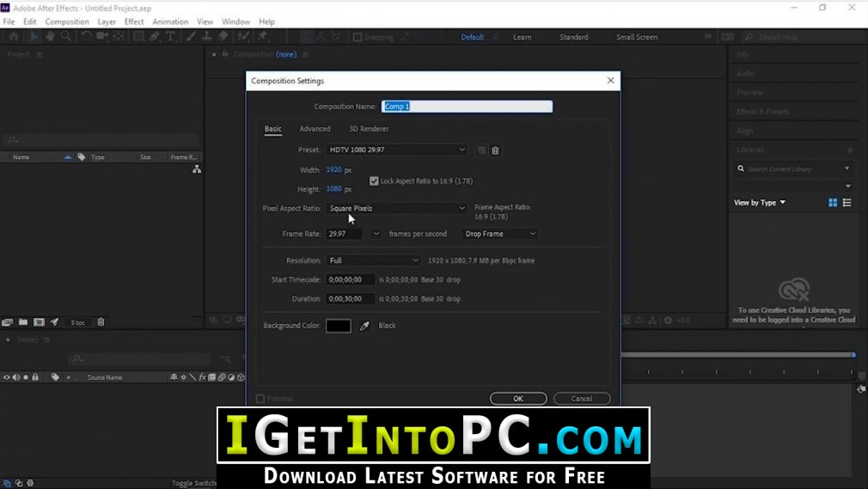Uncheck Lock Aspect Ratio to 16:9
The height and width of the screenshot is (489, 868).
click(x=374, y=181)
